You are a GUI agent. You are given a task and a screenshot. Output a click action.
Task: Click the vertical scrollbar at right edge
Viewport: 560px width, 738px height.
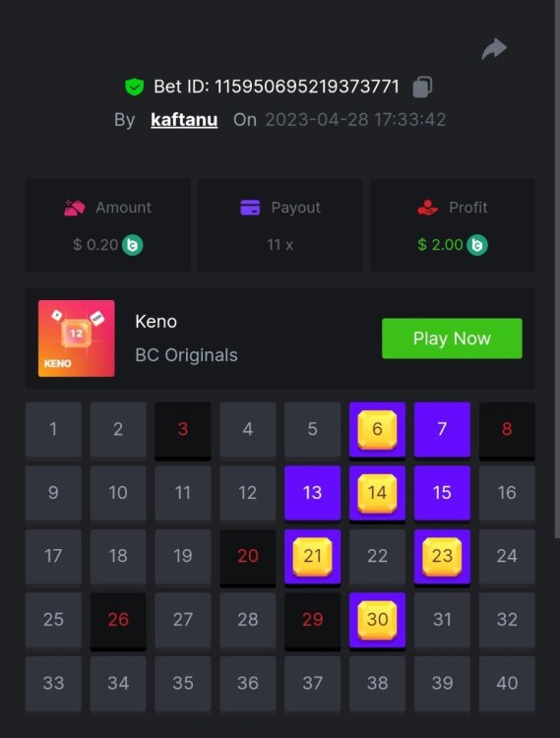pos(557,270)
